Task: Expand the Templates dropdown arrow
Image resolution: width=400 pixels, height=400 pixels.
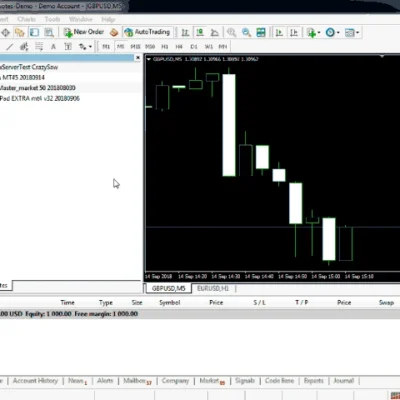Action: coord(357,33)
